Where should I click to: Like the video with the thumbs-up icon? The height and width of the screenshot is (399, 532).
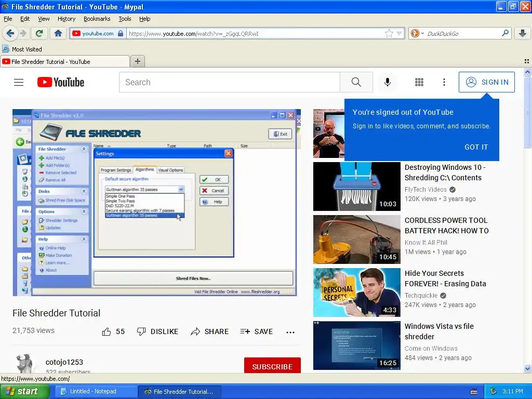pos(106,331)
